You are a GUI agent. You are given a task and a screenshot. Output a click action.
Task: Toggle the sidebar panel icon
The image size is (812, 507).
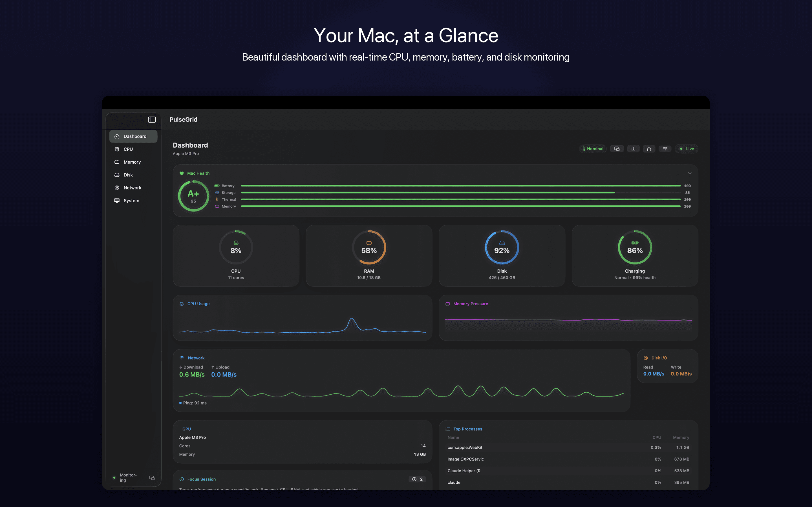tap(152, 120)
